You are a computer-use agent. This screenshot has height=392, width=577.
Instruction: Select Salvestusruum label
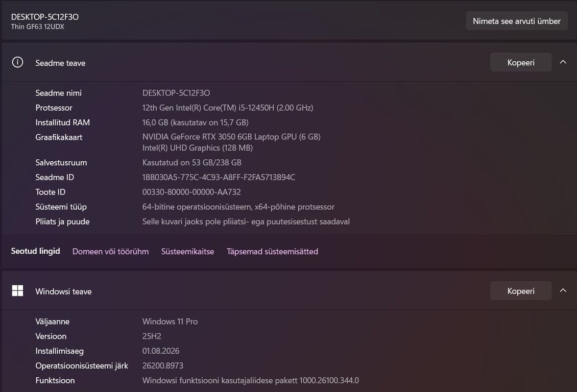click(x=61, y=162)
